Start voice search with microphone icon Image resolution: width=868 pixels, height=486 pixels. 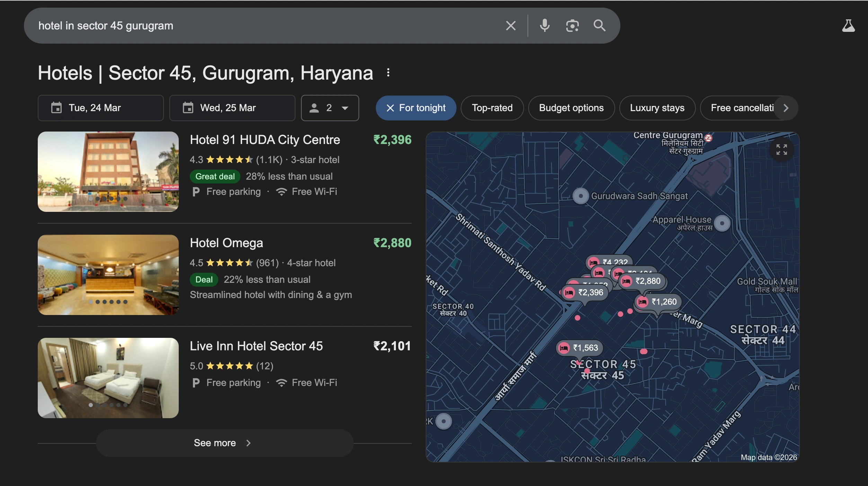[x=544, y=26]
